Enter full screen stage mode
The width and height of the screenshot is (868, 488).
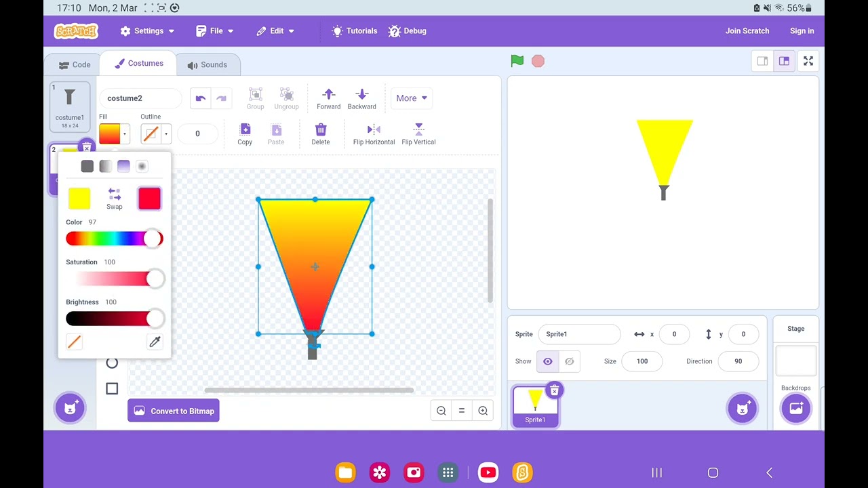(x=808, y=61)
